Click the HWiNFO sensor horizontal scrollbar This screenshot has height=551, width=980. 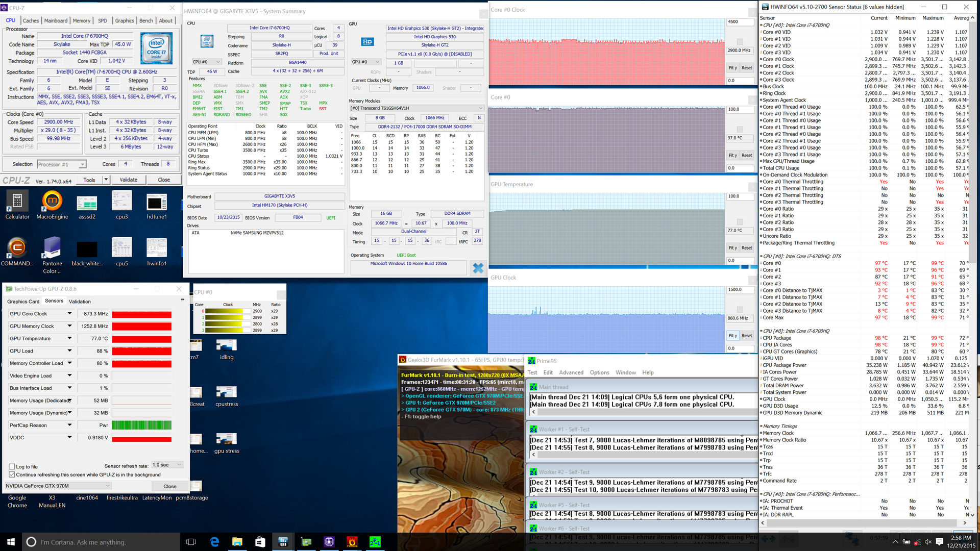click(x=863, y=523)
